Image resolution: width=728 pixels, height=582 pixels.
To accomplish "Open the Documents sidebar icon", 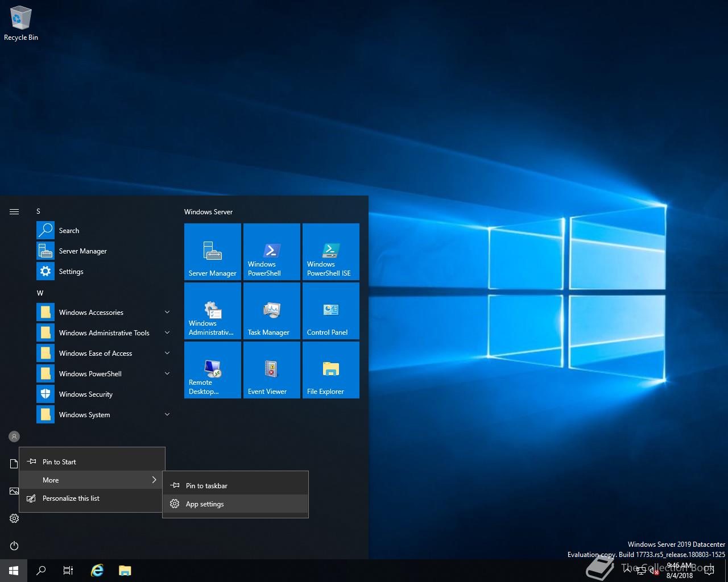I will pos(14,464).
